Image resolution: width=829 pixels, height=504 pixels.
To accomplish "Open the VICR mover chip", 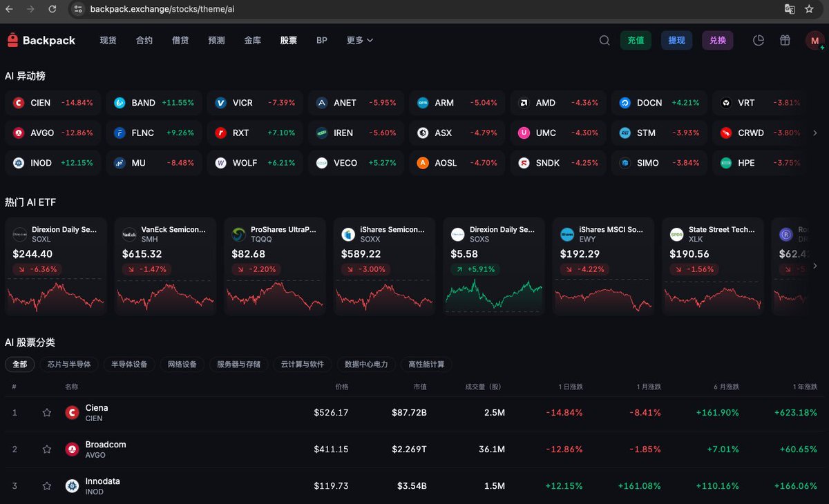I will point(255,103).
